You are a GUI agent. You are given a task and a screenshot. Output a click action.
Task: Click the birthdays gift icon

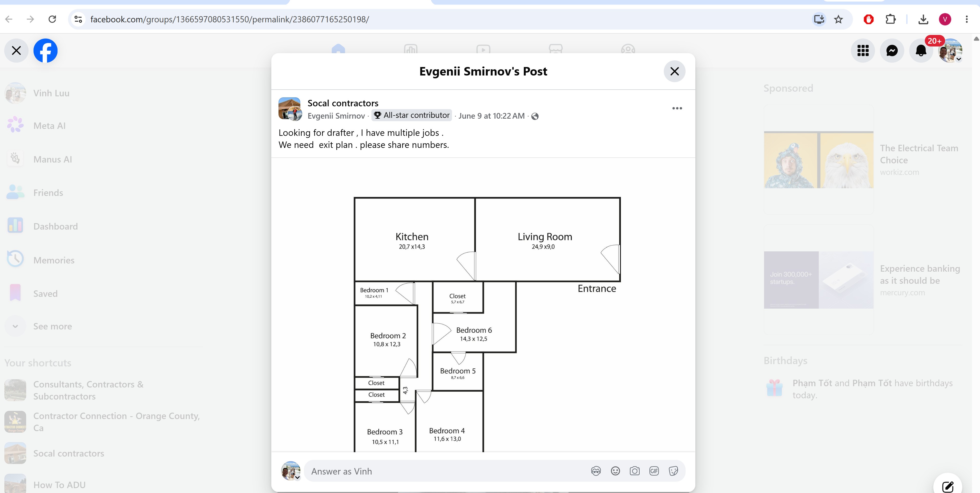coord(775,388)
